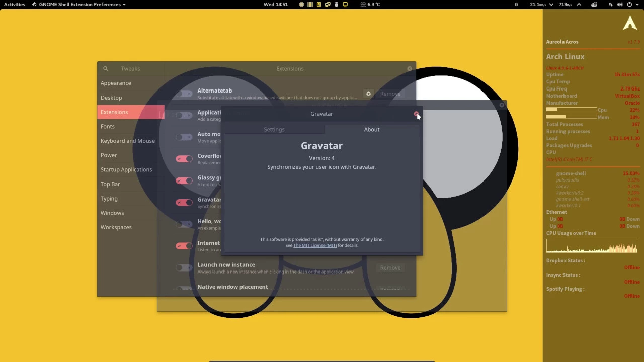The height and width of the screenshot is (362, 644).
Task: Open Startup Applications in Tweaks sidebar
Action: click(x=131, y=170)
